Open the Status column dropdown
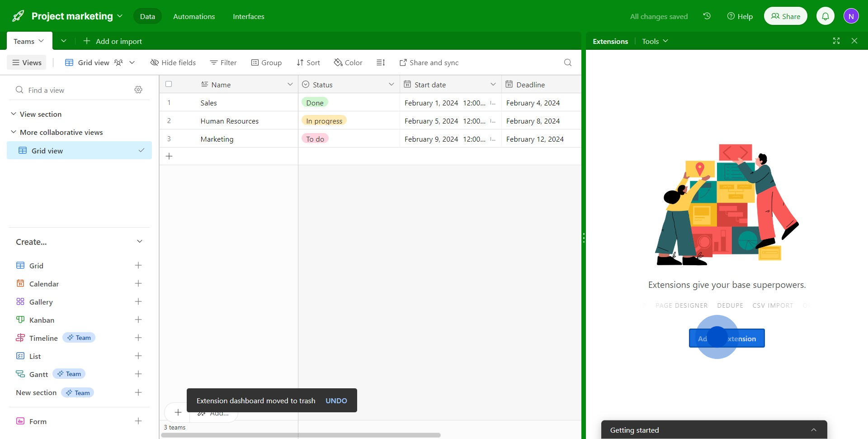Image resolution: width=868 pixels, height=439 pixels. point(391,85)
